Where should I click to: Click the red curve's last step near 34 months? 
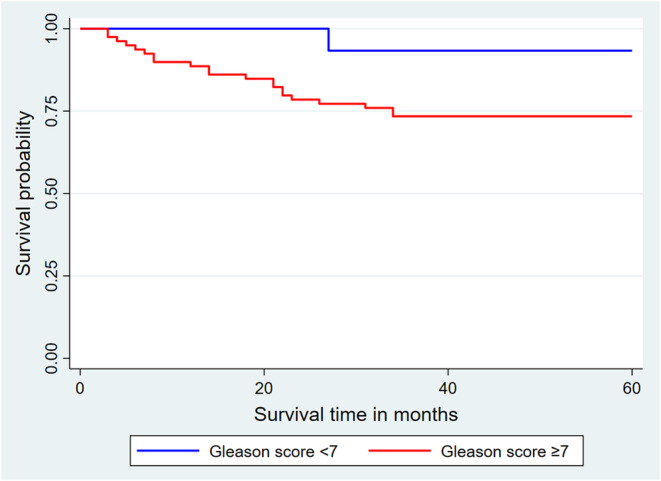pyautogui.click(x=393, y=112)
